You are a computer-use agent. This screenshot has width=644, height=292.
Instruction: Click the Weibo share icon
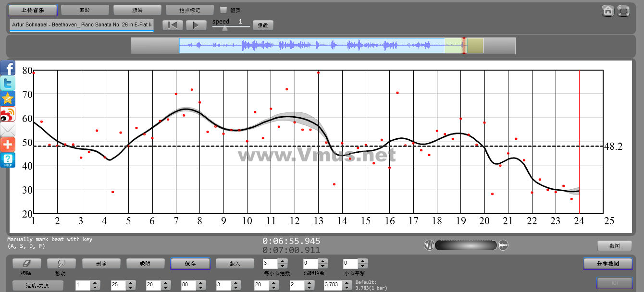pyautogui.click(x=8, y=114)
